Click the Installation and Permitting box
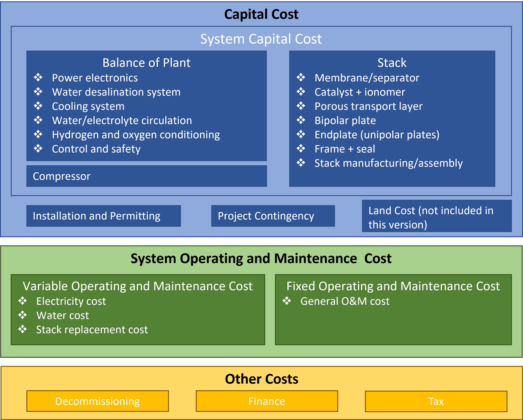This screenshot has height=420, width=523. point(104,216)
